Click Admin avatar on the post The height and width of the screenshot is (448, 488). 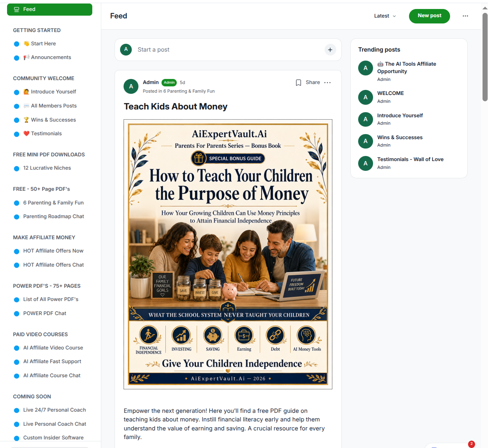point(131,86)
